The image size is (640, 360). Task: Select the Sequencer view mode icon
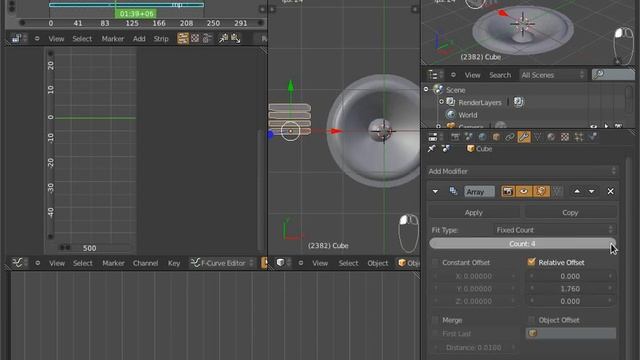pos(183,38)
